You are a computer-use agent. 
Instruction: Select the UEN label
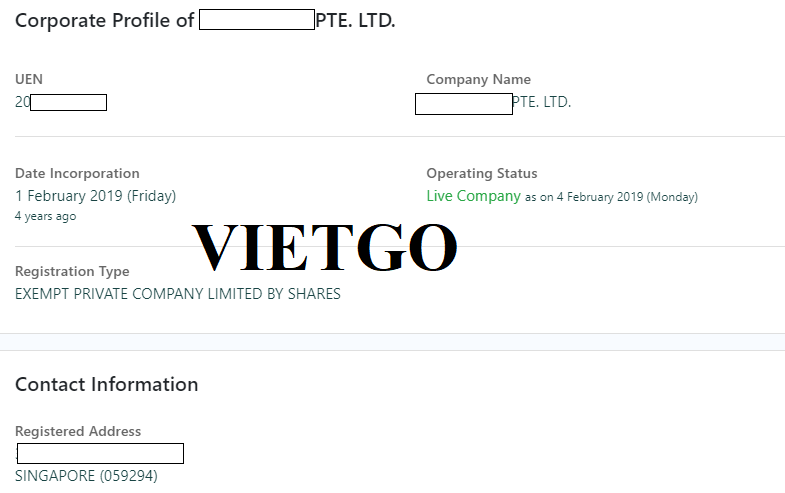coord(29,79)
